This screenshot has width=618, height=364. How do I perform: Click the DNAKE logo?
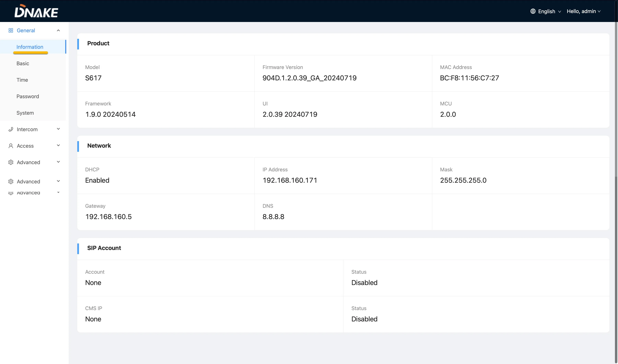pos(36,11)
